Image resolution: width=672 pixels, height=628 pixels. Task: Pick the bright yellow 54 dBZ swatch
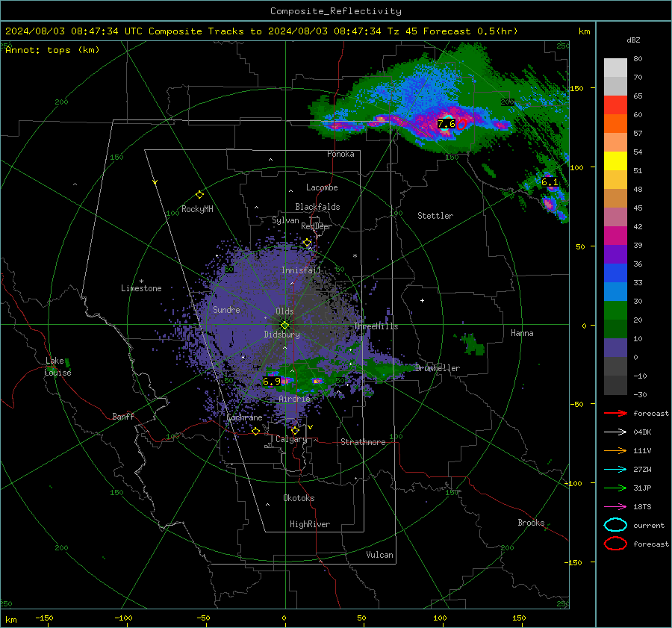[615, 161]
